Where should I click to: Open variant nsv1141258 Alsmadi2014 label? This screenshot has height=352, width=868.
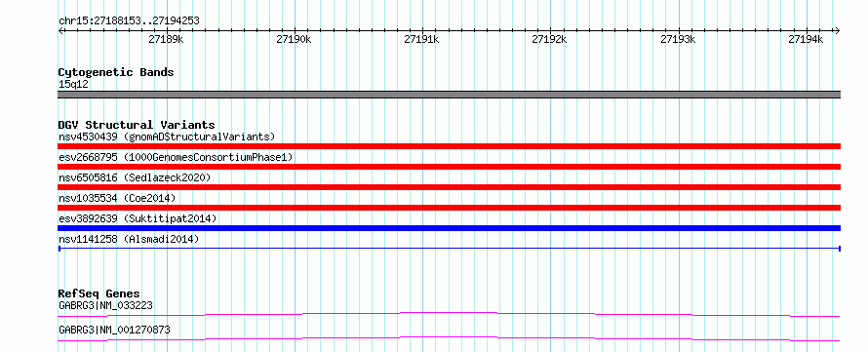pyautogui.click(x=129, y=239)
